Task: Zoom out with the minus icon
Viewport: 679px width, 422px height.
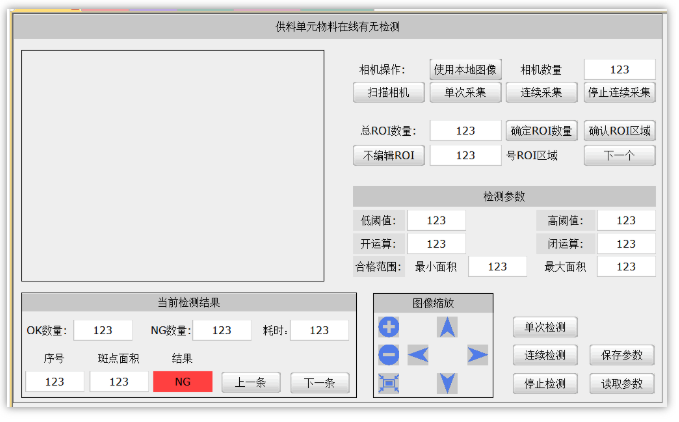Action: (389, 355)
